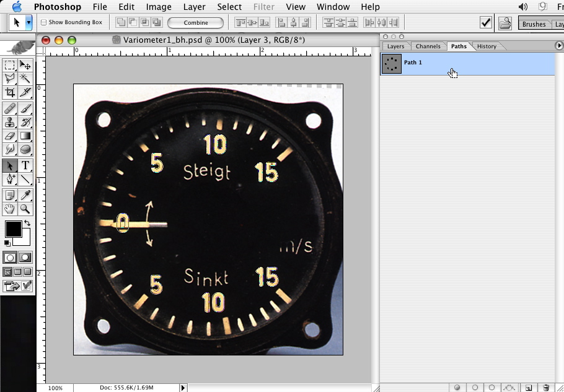Select the Clone Stamp tool
This screenshot has height=392, width=564.
[10, 122]
